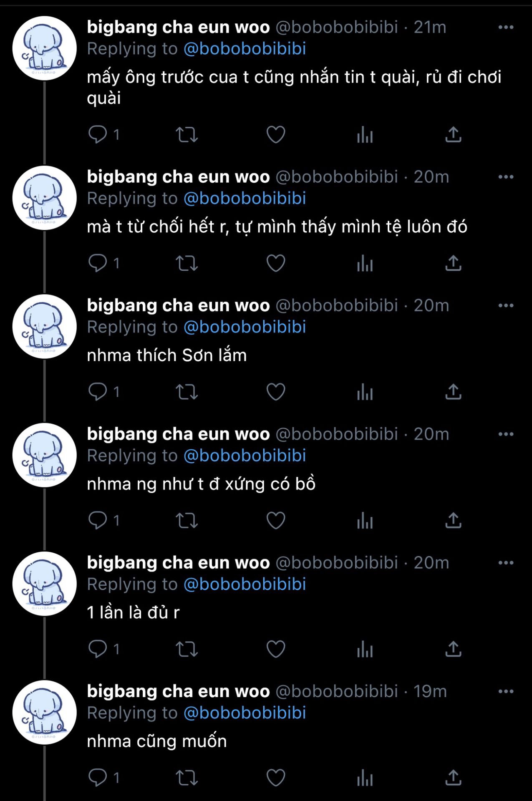View analytics for the 'nhma ng như t' tweet

pyautogui.click(x=365, y=520)
